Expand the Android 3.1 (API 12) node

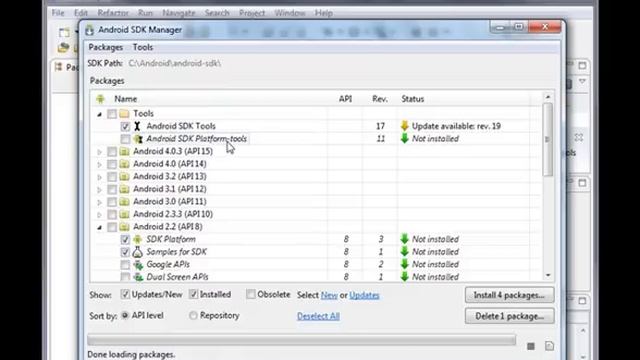(100, 190)
